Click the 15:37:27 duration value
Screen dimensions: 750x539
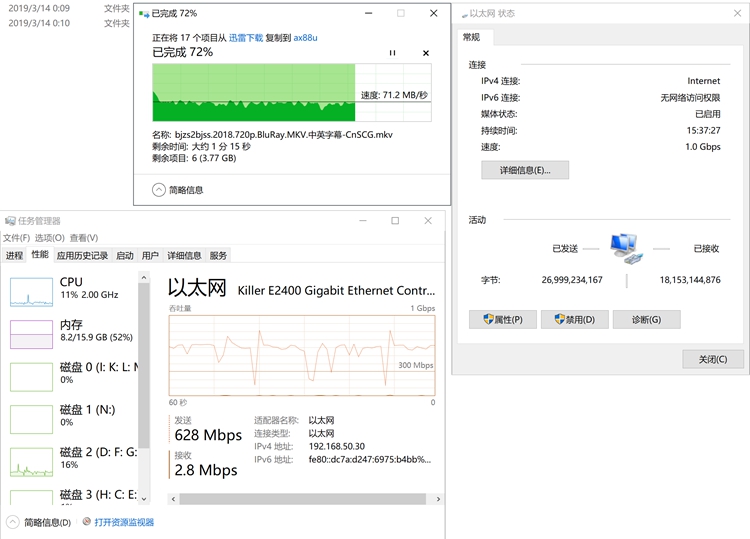704,131
